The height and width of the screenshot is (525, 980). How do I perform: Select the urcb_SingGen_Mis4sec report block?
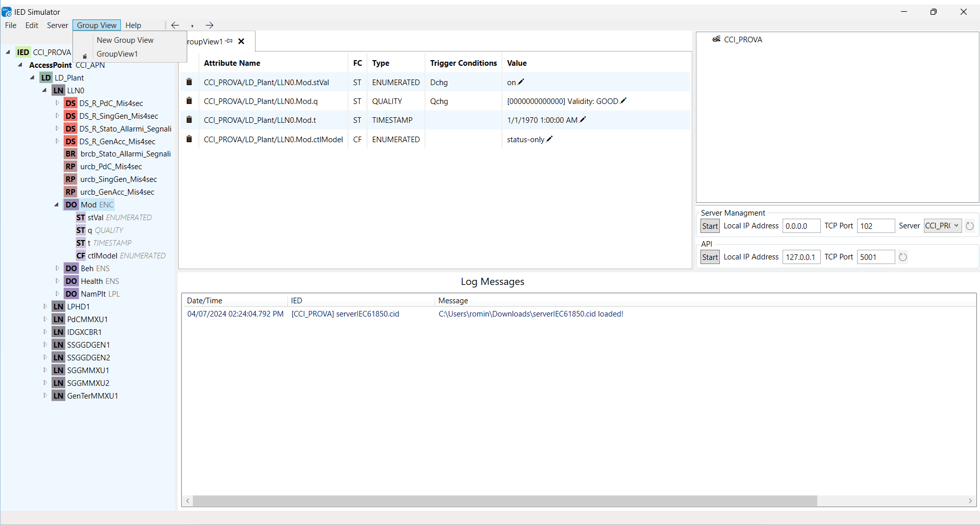click(x=111, y=179)
